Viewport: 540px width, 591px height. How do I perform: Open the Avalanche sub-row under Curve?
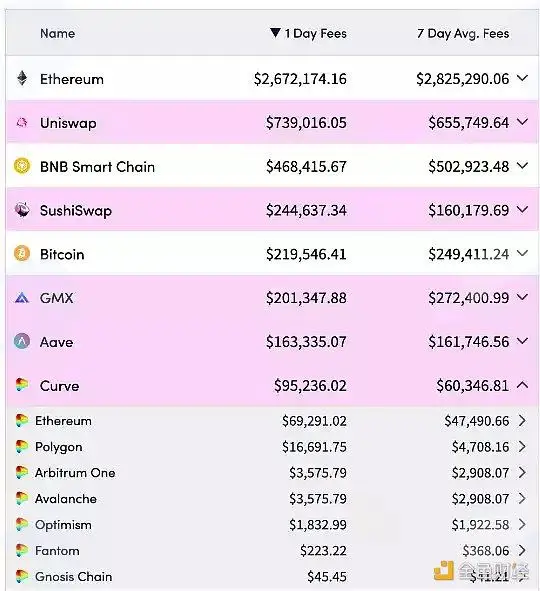(272, 499)
